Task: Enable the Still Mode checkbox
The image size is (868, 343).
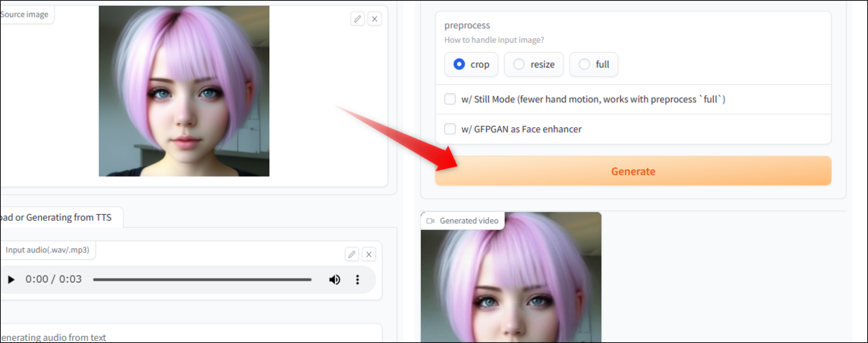Action: 450,99
